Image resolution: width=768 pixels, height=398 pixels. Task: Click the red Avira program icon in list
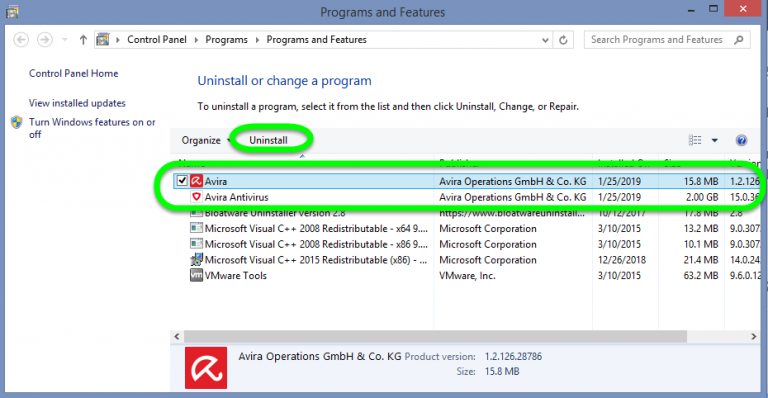pos(196,181)
